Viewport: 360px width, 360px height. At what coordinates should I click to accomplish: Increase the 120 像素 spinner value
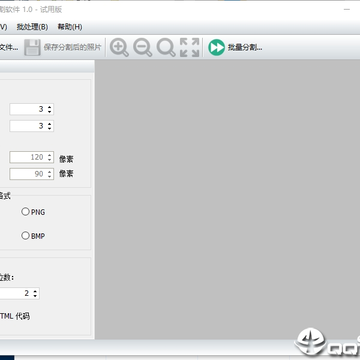49,155
